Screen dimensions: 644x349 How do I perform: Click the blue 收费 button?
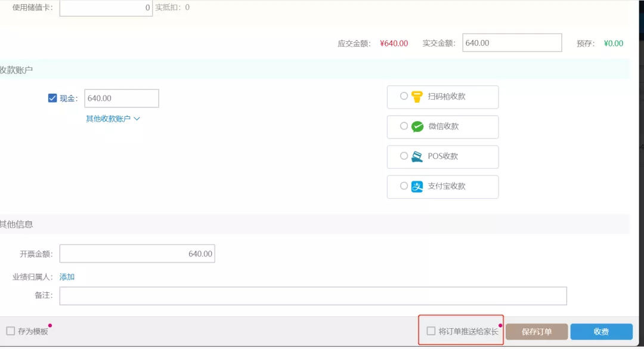601,332
